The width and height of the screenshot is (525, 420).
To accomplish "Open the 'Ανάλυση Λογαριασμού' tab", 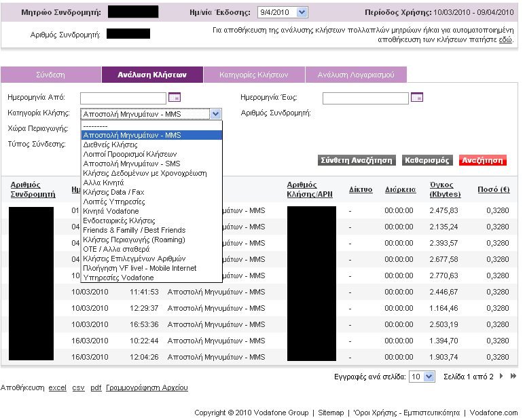I will pos(355,75).
